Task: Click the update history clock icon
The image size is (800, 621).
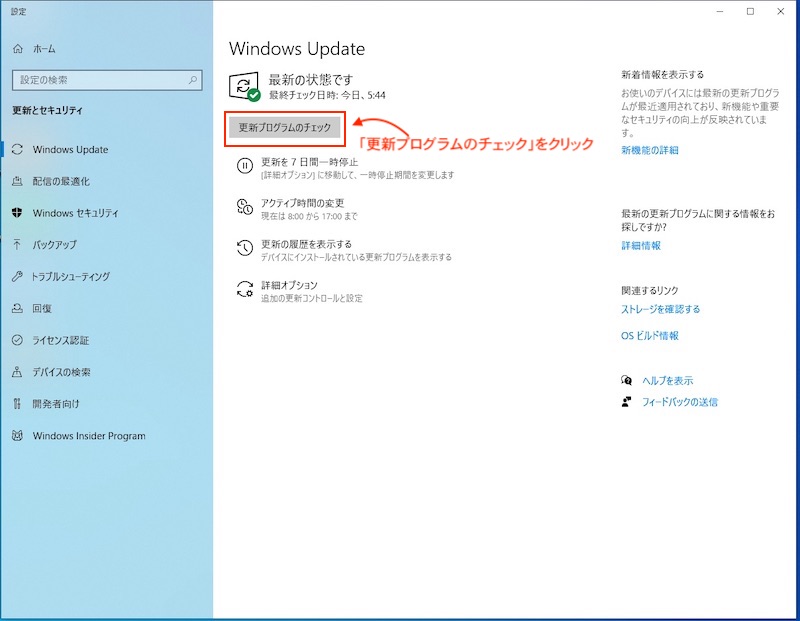Action: point(245,248)
